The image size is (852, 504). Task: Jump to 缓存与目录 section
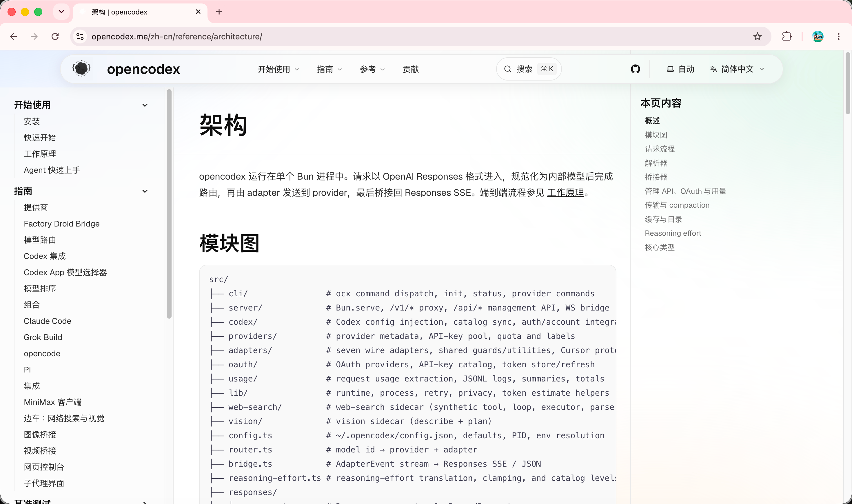[x=663, y=219]
